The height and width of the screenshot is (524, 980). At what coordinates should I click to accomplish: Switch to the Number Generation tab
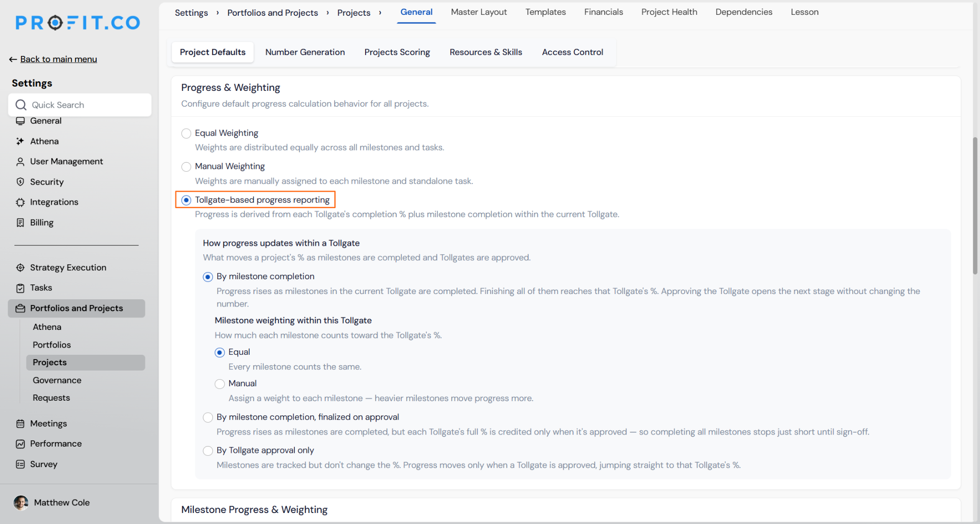[305, 52]
